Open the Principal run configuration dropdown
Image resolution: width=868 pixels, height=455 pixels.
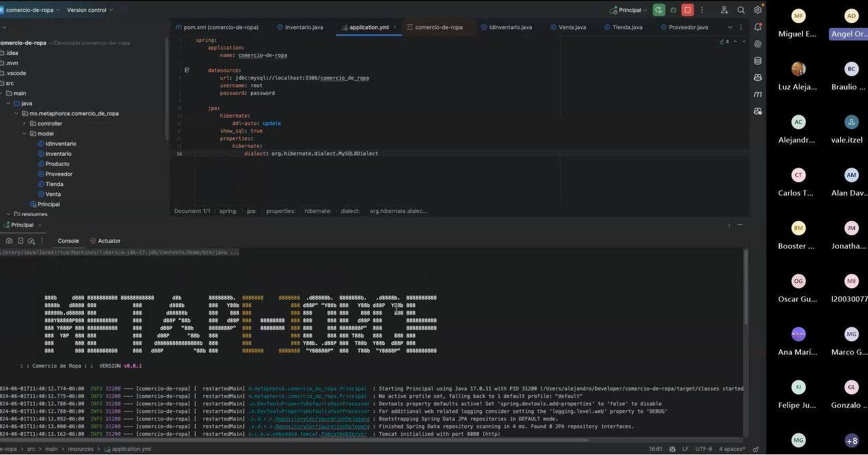(629, 10)
